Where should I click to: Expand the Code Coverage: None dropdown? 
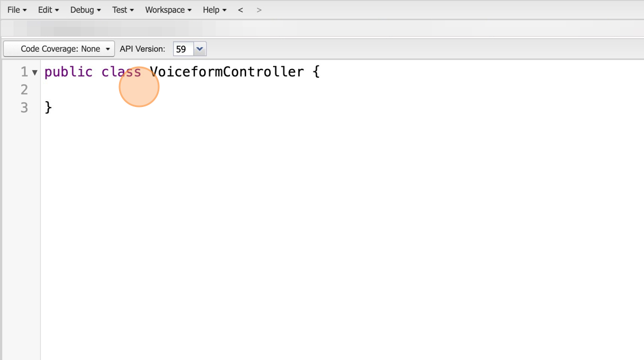(59, 49)
